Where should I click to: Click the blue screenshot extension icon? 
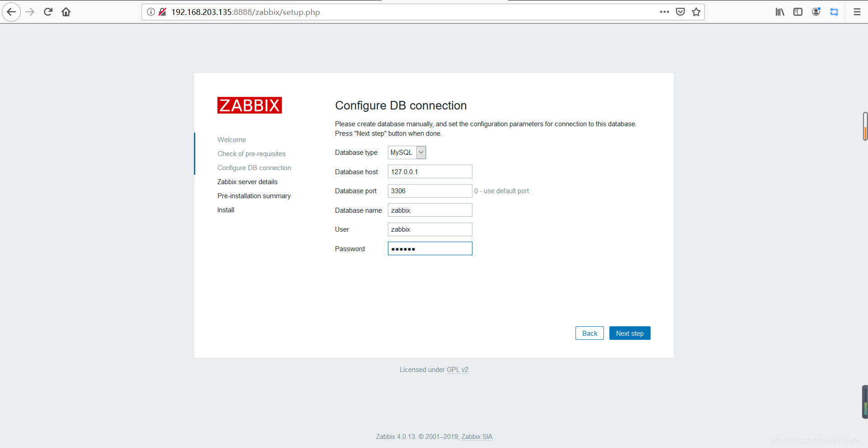click(x=834, y=12)
